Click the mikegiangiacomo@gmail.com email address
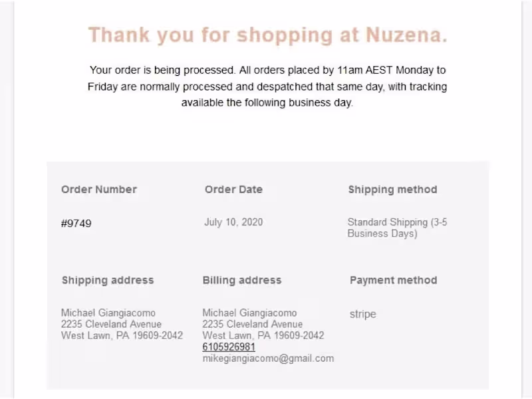This screenshot has height=399, width=532. point(268,358)
